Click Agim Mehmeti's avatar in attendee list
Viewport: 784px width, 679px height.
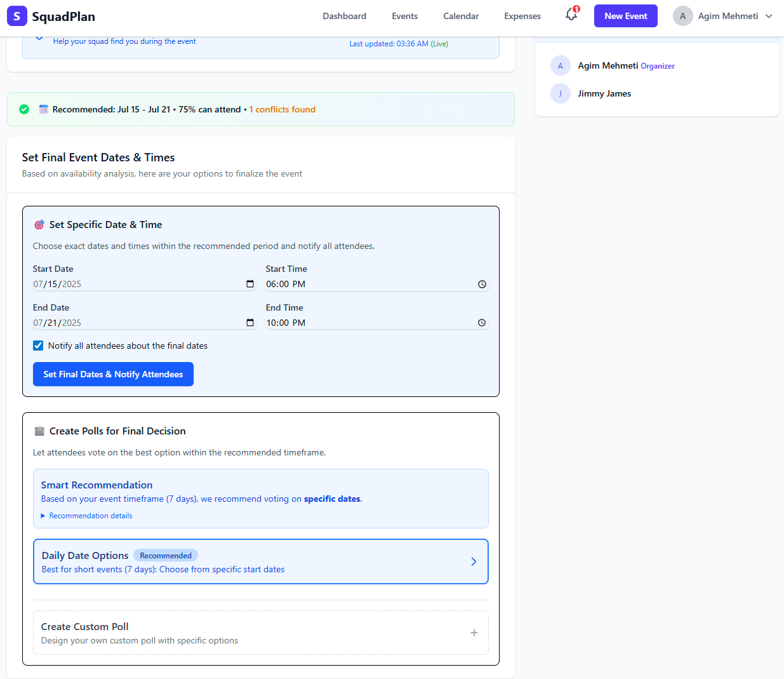tap(560, 66)
